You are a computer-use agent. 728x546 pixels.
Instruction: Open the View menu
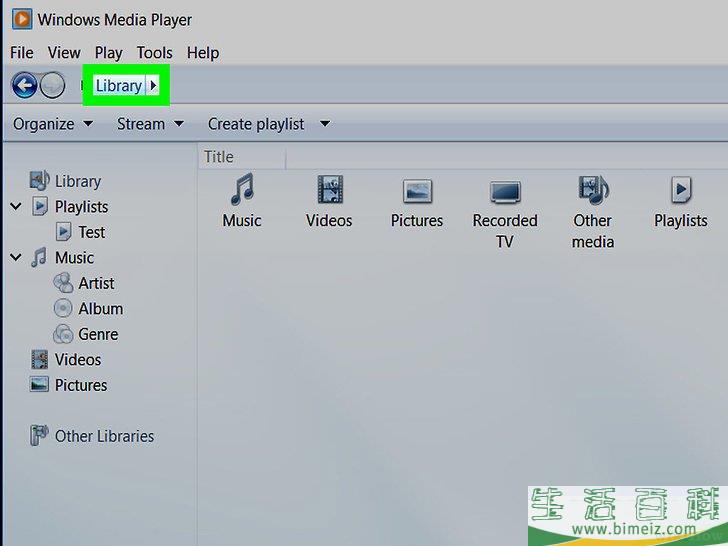pyautogui.click(x=64, y=53)
